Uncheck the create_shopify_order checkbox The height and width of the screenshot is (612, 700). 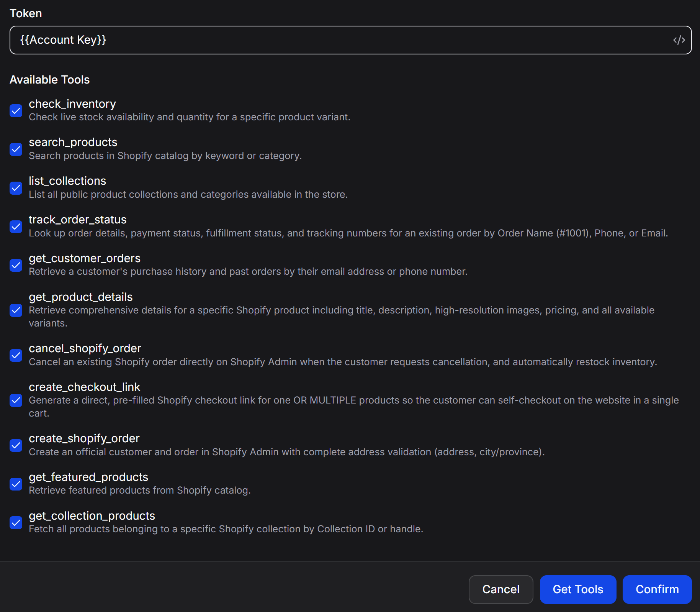click(16, 446)
